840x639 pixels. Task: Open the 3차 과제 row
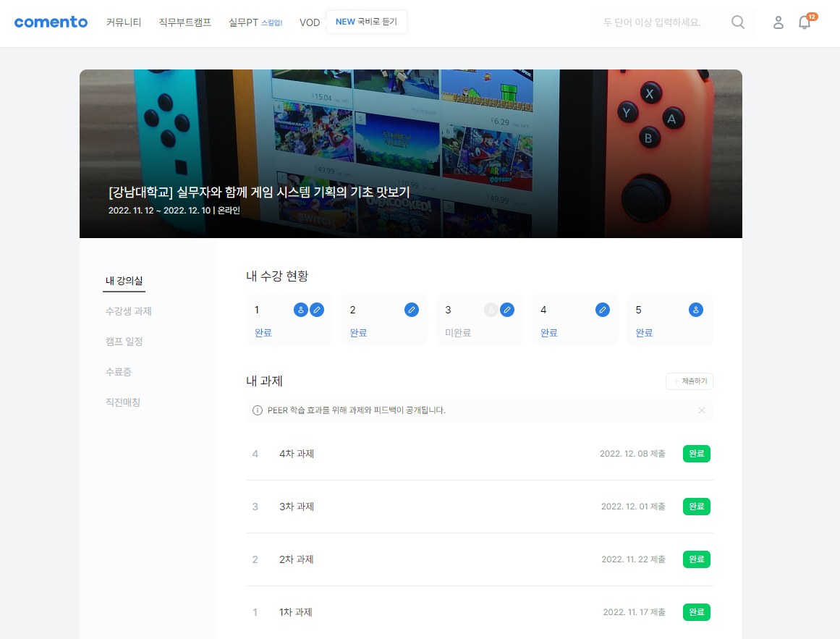[480, 507]
